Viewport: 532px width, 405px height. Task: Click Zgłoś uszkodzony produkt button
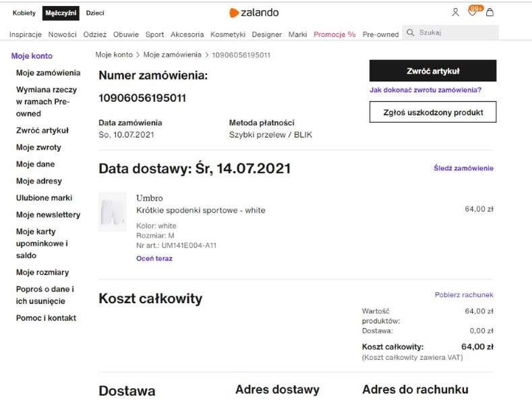click(x=433, y=112)
